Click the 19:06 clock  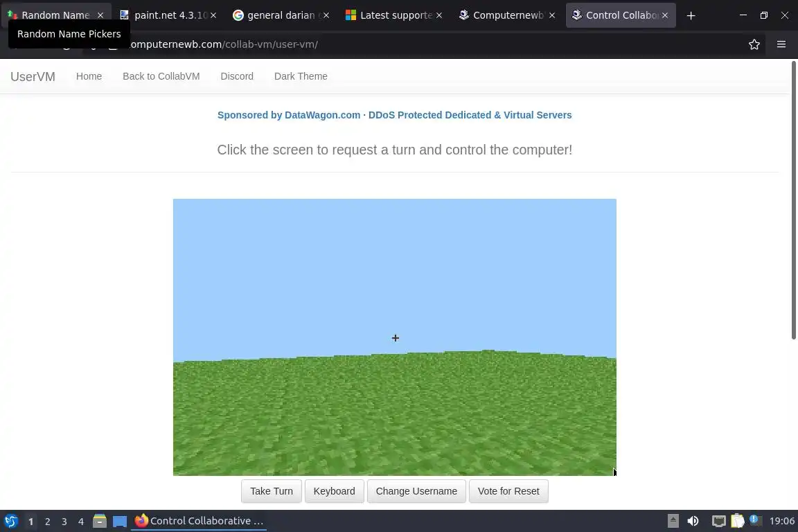(x=781, y=521)
